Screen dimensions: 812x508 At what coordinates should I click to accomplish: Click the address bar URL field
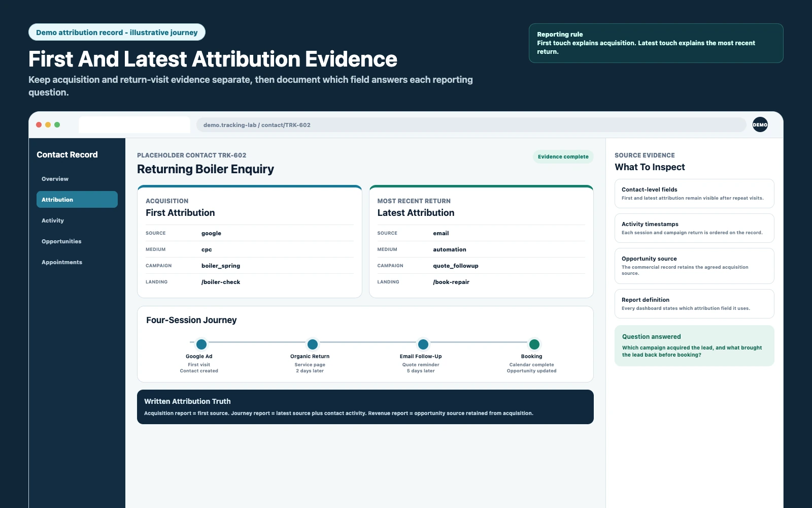471,125
